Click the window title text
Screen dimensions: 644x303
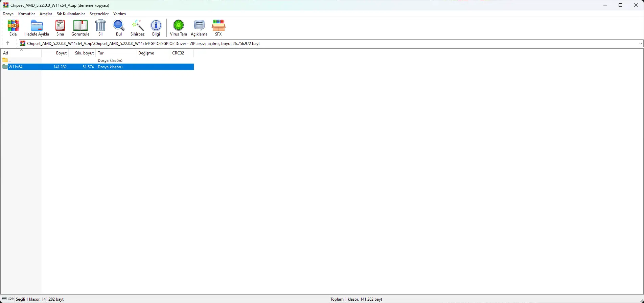click(60, 5)
